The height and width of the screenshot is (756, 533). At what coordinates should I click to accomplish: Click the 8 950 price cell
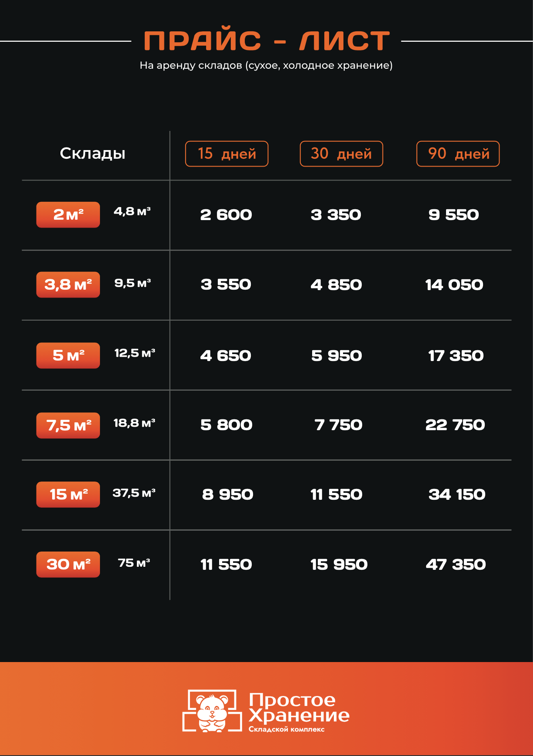coord(227,495)
